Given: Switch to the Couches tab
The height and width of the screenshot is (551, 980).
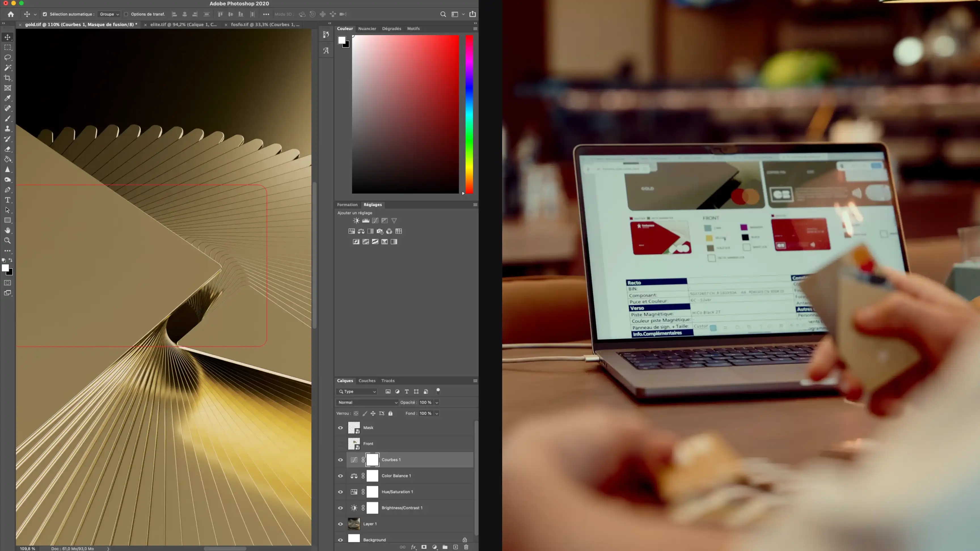Looking at the screenshot, I should click(367, 381).
